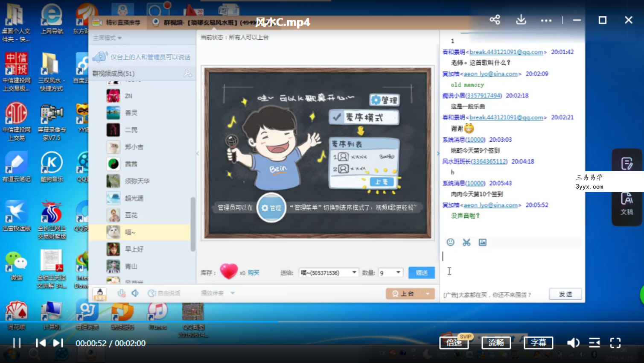Image resolution: width=644 pixels, height=363 pixels.
Task: Select member 郑小吉 in the list
Action: tap(140, 147)
